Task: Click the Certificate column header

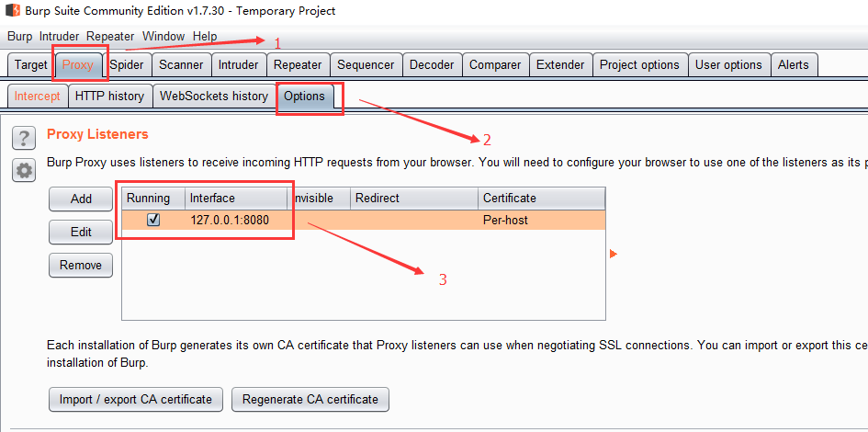Action: tap(540, 199)
